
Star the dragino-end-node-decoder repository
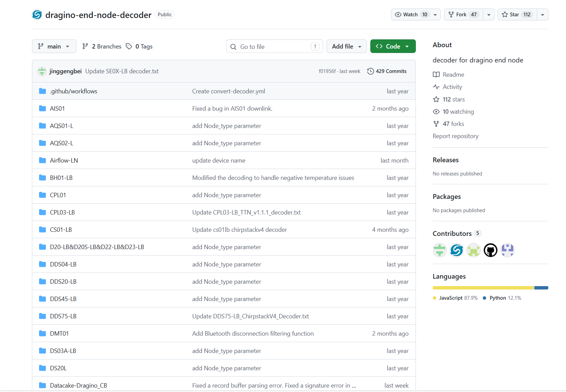click(517, 15)
